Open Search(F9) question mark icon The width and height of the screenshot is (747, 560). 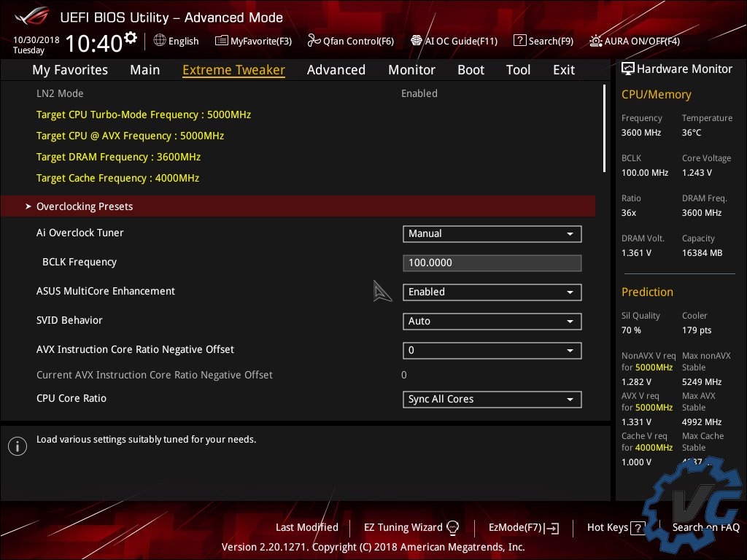click(519, 41)
